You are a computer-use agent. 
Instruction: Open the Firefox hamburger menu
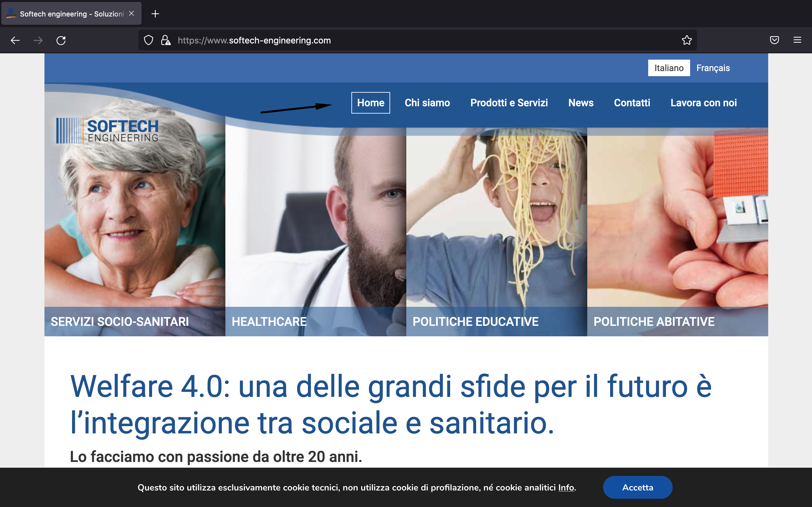tap(797, 40)
